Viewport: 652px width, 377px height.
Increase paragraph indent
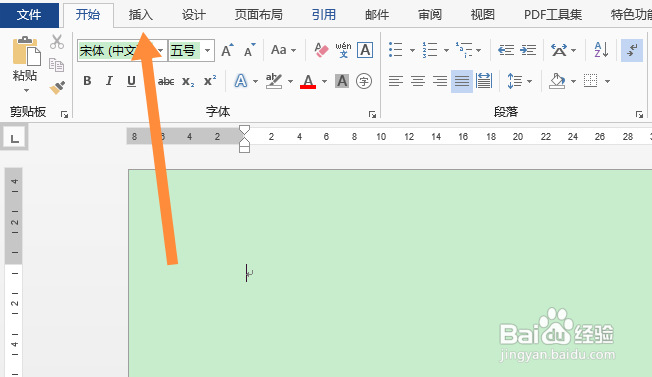[528, 50]
